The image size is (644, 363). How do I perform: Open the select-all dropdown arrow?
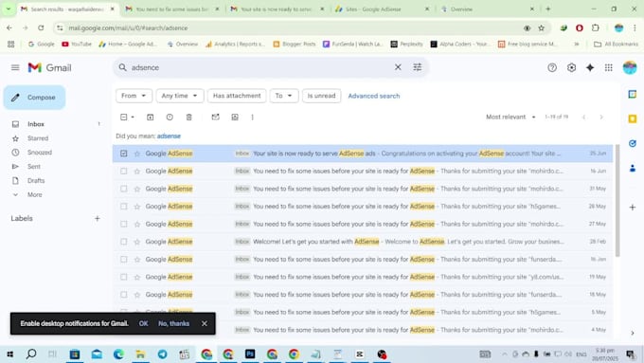(133, 118)
